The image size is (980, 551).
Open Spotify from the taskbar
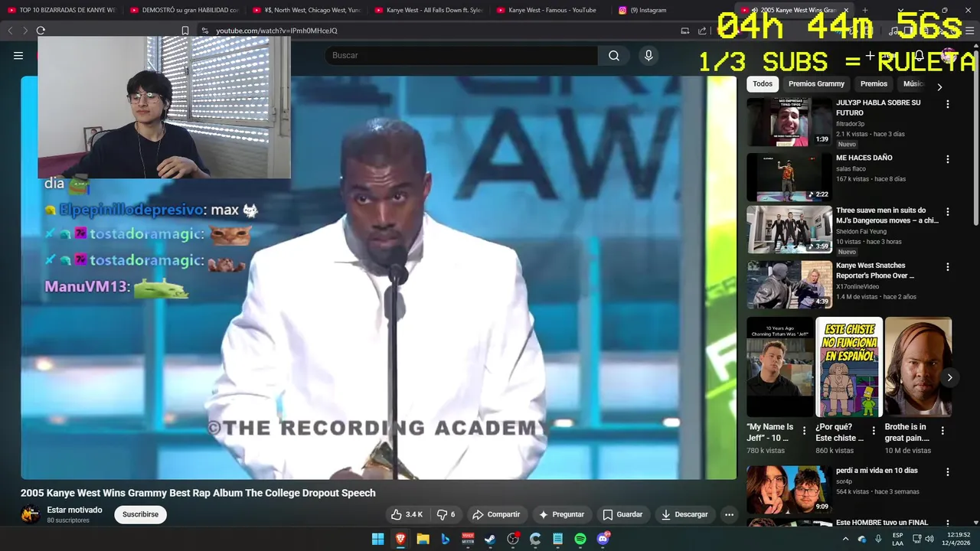coord(580,539)
